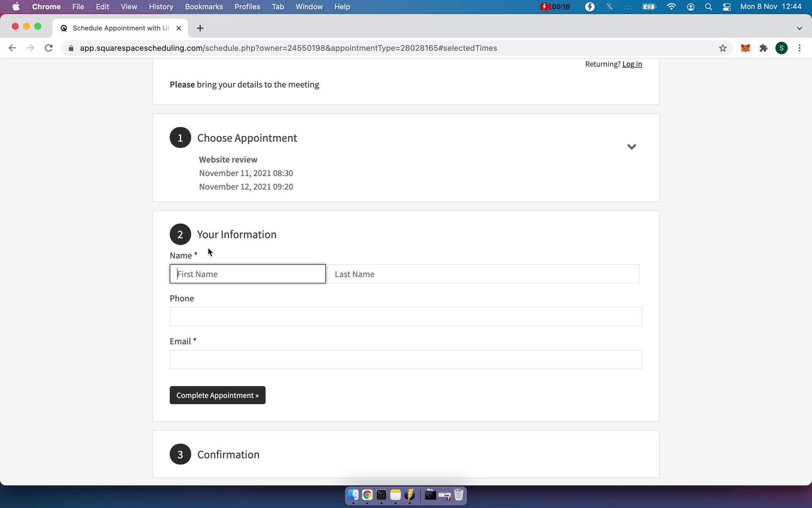
Task: Launch Chrome from the Dock
Action: coord(367,495)
